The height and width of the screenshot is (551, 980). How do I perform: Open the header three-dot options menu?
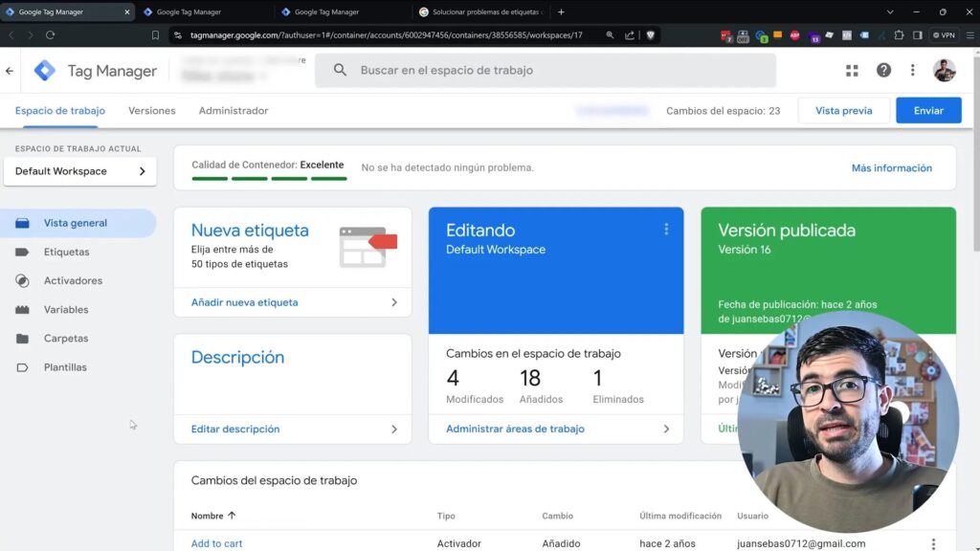912,70
